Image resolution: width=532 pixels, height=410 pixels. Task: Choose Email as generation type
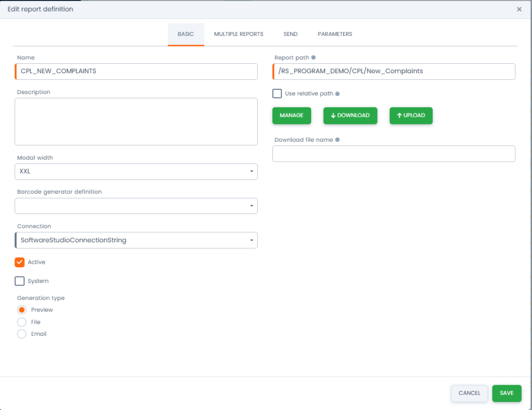click(x=22, y=334)
